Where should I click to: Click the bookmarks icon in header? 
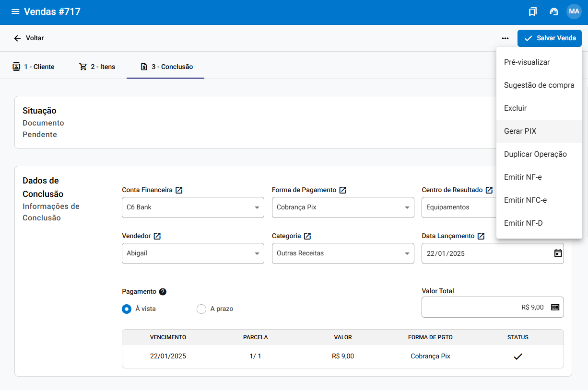532,11
